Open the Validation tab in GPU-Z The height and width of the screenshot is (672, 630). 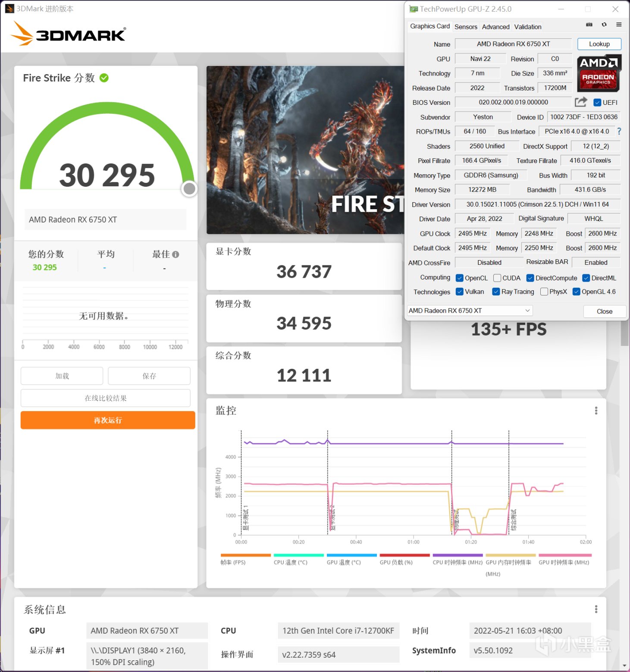pos(528,27)
